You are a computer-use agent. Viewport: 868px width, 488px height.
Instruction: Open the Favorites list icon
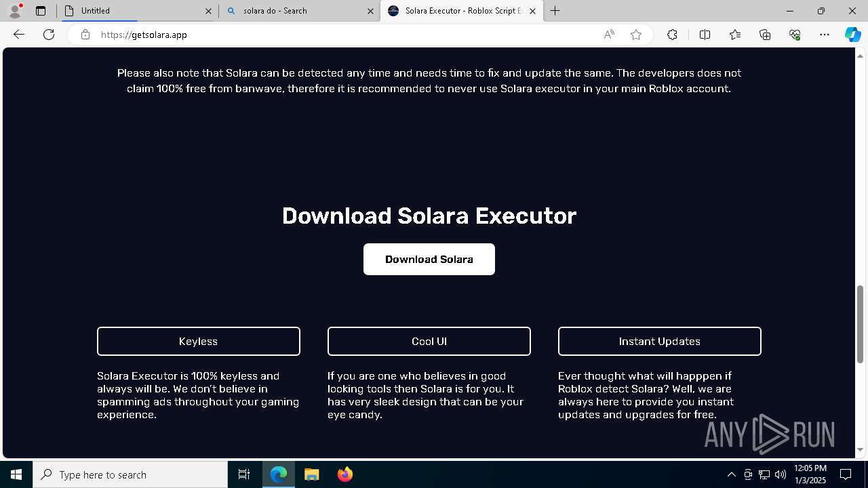(x=735, y=35)
